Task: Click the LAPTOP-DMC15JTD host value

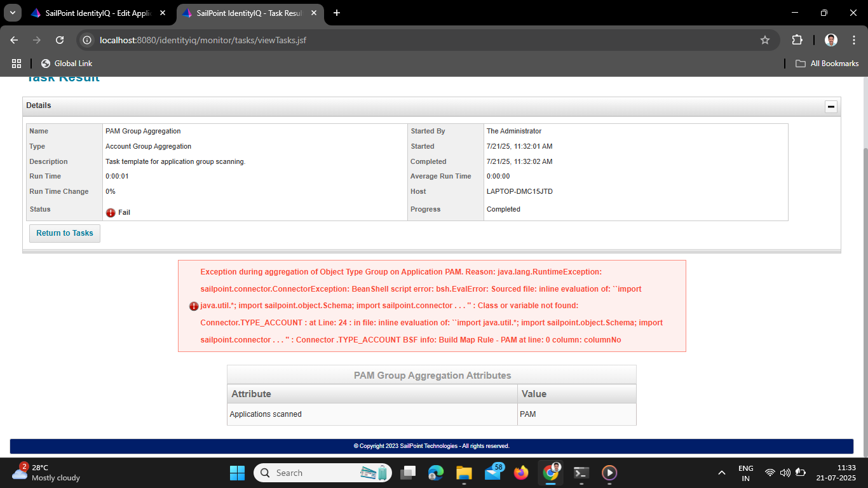Action: tap(520, 191)
